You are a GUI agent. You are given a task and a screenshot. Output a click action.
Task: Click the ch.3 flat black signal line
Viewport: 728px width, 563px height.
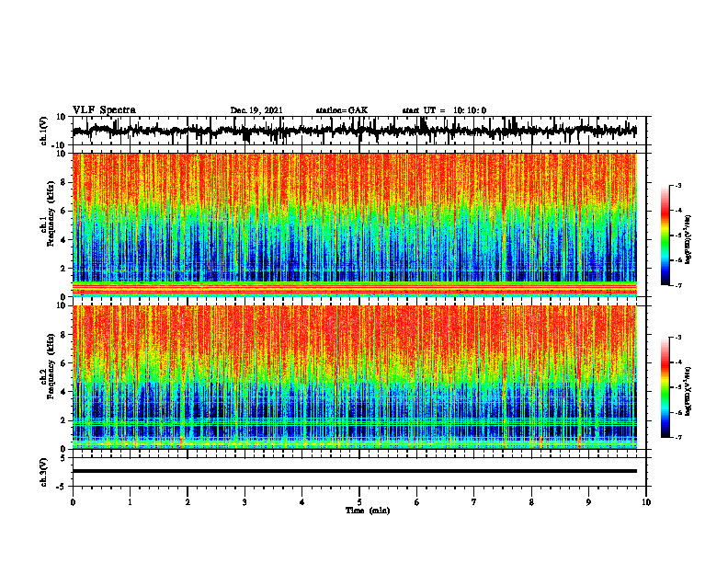354,471
